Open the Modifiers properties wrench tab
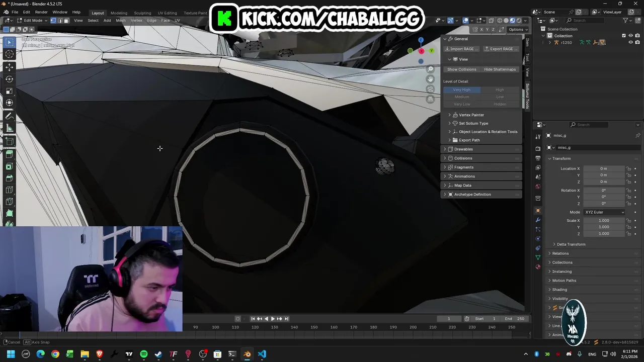 538,220
